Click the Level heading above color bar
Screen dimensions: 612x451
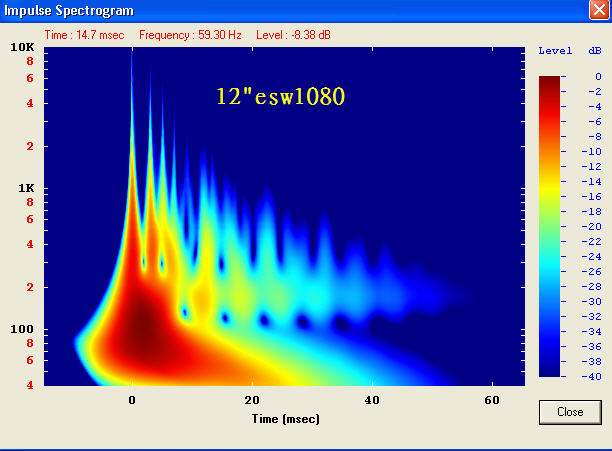click(x=555, y=51)
